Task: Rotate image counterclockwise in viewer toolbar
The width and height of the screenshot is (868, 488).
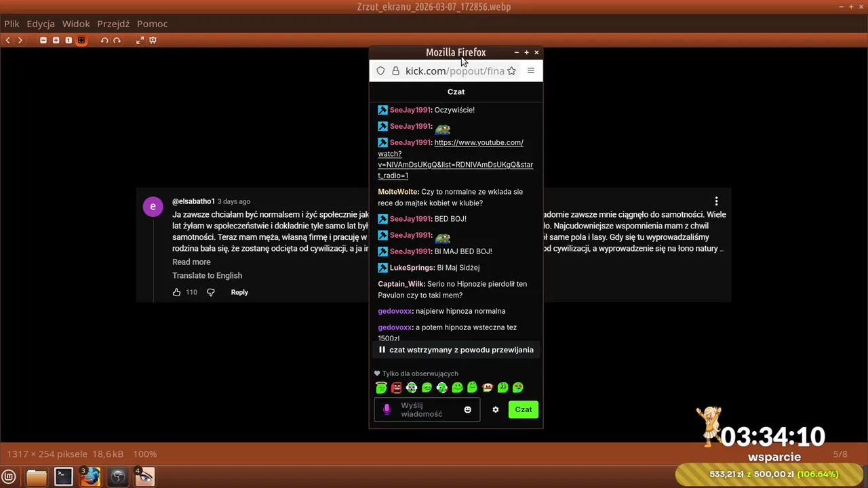Action: coord(104,41)
